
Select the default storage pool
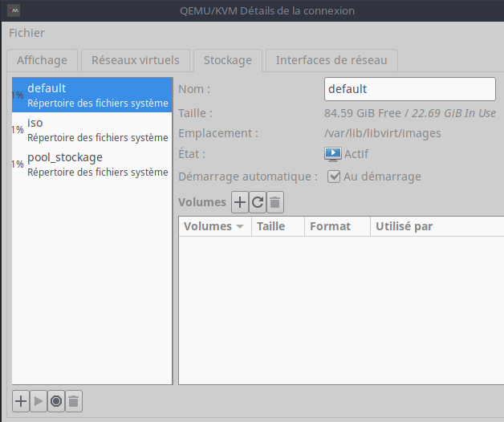92,95
